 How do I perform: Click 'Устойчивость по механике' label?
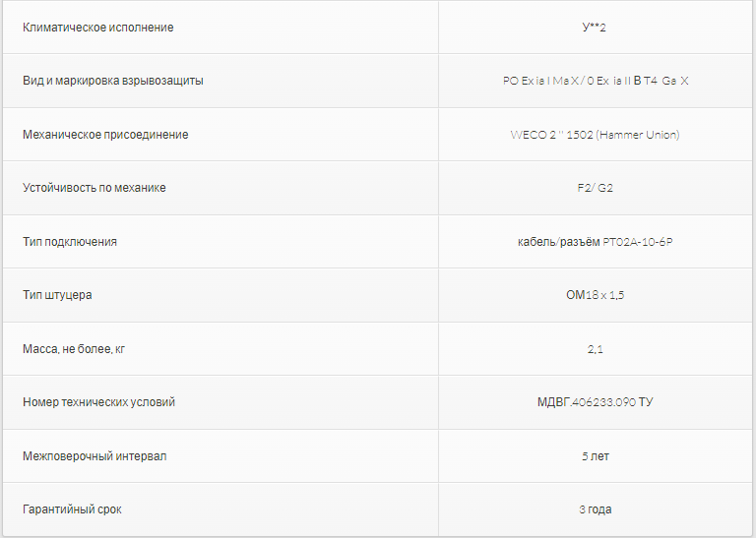(94, 188)
